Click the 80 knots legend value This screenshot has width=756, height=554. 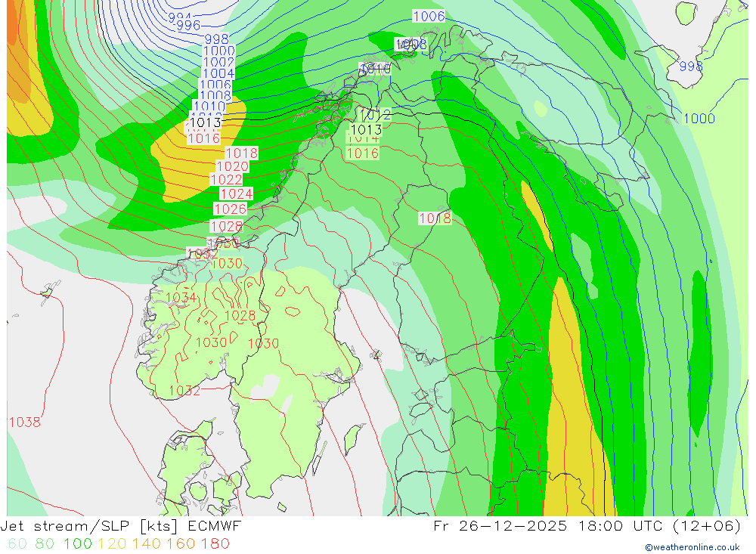45,543
